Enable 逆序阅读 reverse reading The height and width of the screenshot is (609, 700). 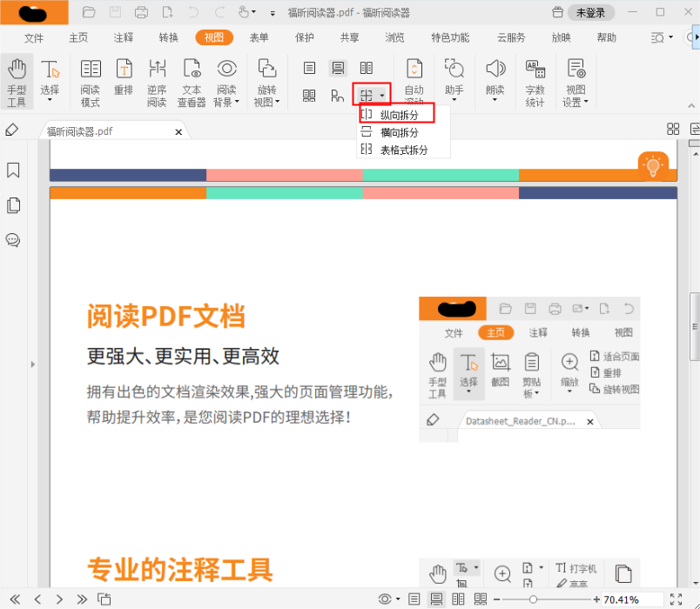point(157,80)
